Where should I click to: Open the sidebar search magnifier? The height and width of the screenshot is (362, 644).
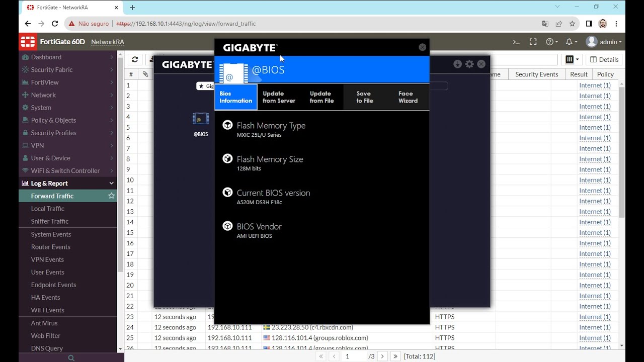(71, 357)
